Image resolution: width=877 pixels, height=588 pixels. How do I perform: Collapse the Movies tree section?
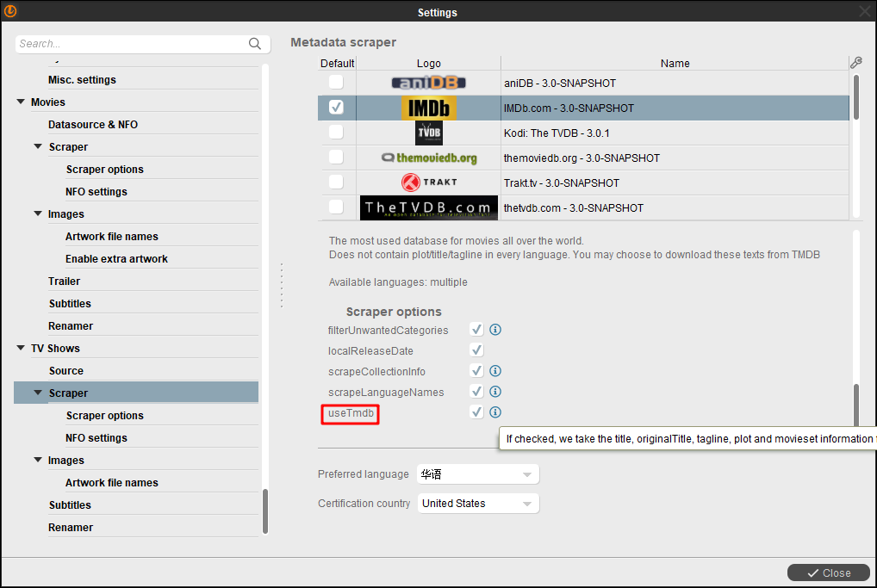[x=21, y=102]
